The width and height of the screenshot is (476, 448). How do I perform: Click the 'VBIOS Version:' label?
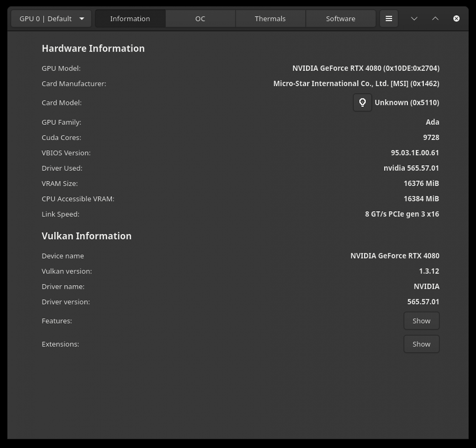coord(66,153)
